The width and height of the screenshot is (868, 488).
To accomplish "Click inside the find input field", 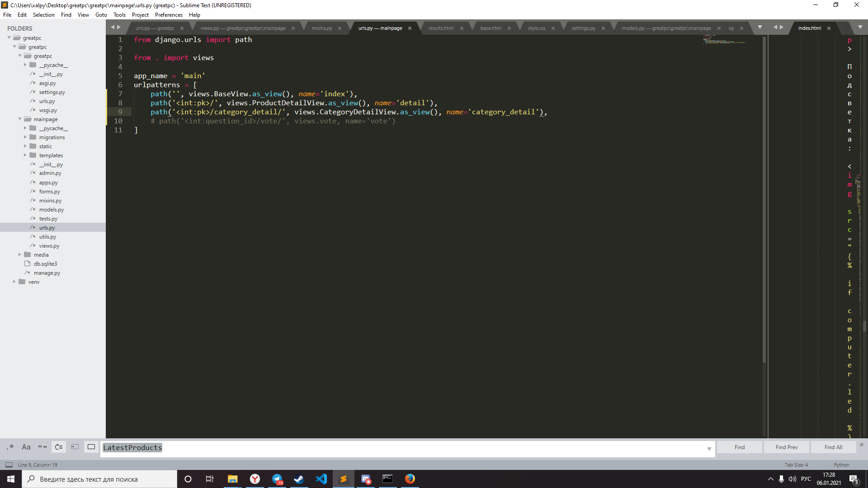I will click(407, 448).
